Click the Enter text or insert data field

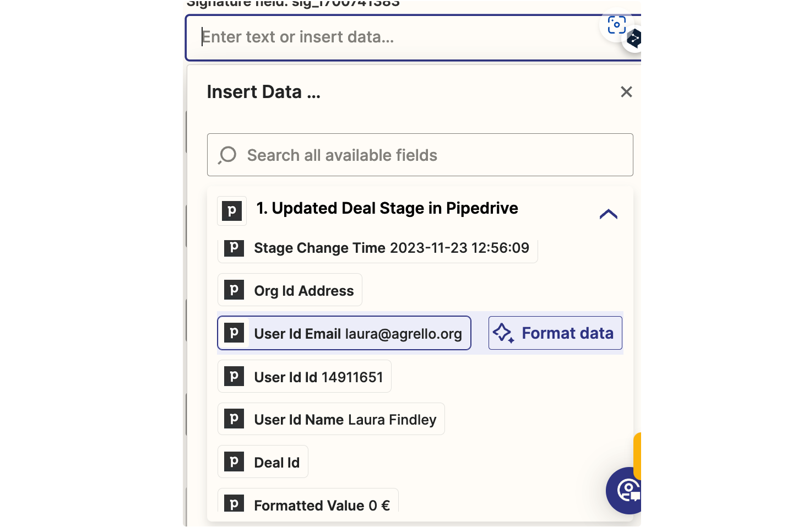(397, 37)
